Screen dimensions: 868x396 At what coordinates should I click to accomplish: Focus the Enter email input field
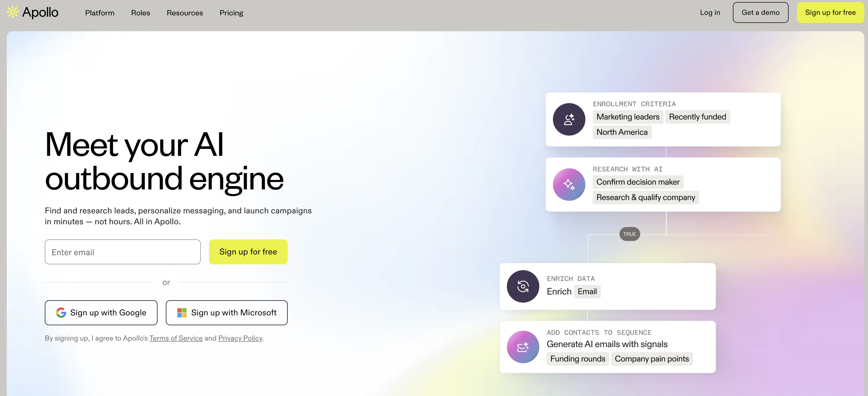123,252
